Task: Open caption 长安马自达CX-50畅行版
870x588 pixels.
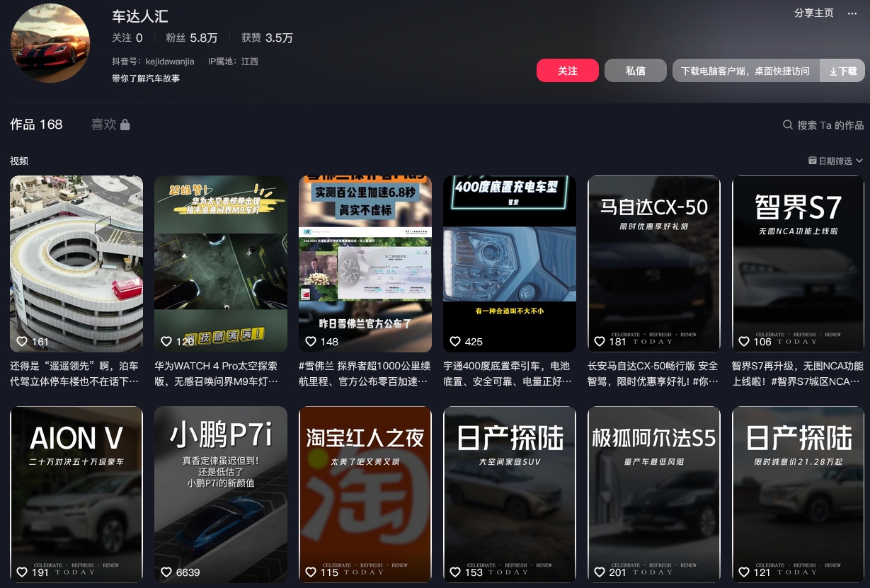Action: tap(653, 374)
